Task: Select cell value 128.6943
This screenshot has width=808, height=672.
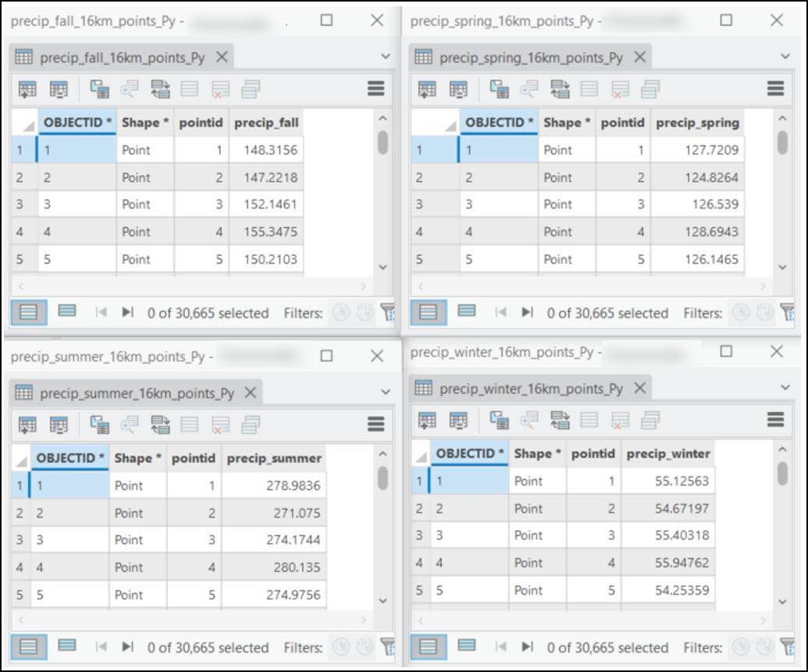Action: point(697,232)
